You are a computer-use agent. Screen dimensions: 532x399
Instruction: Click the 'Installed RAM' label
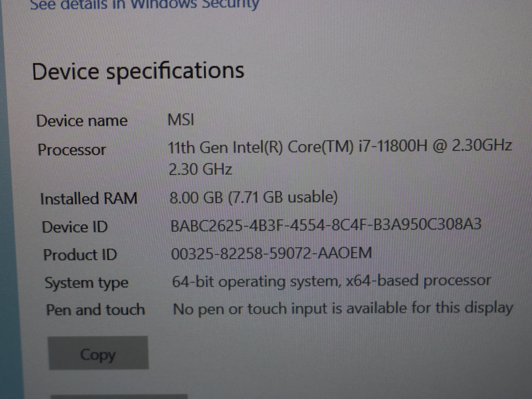[x=89, y=199]
